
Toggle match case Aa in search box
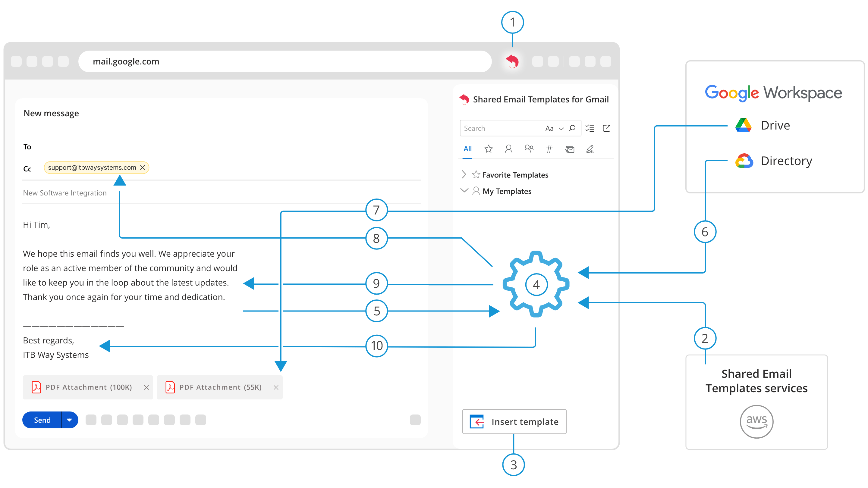(x=549, y=128)
